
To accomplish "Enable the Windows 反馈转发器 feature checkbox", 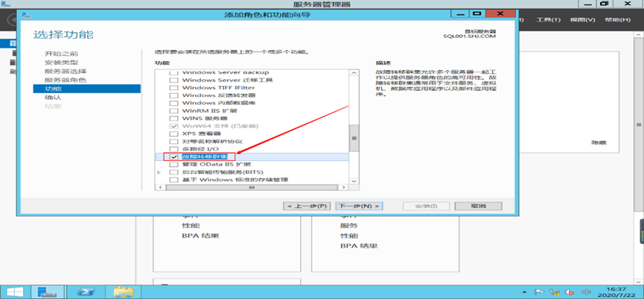I will 174,95.
